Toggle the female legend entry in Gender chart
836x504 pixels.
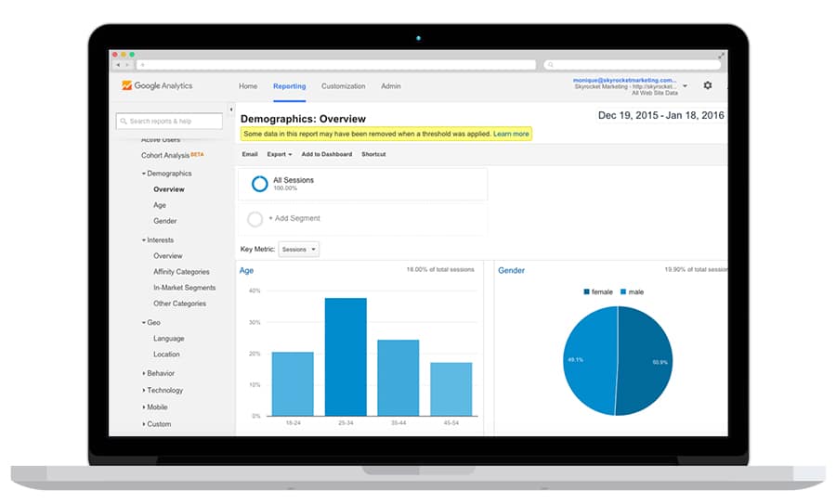[597, 291]
